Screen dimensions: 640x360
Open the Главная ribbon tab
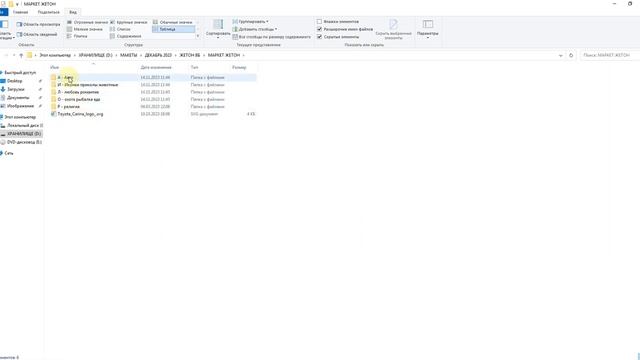[20, 12]
